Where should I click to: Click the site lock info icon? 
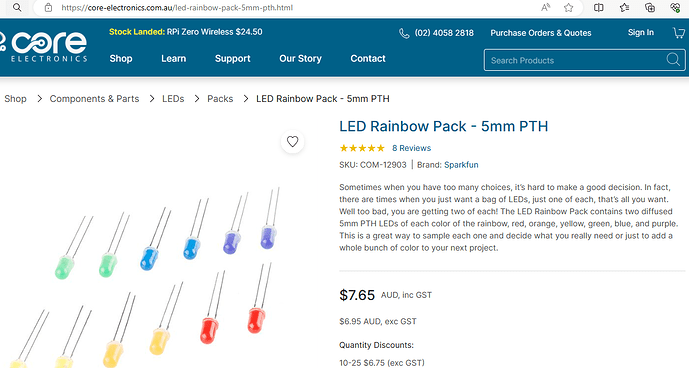(48, 7)
